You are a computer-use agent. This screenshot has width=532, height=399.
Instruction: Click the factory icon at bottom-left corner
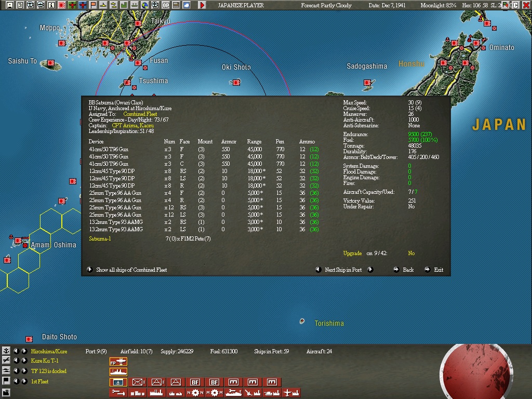[x=6, y=393]
